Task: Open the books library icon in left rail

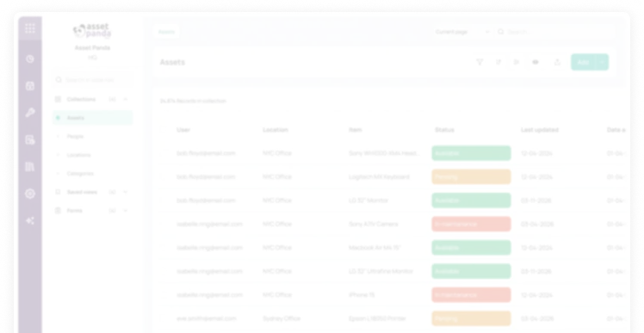Action: 30,167
